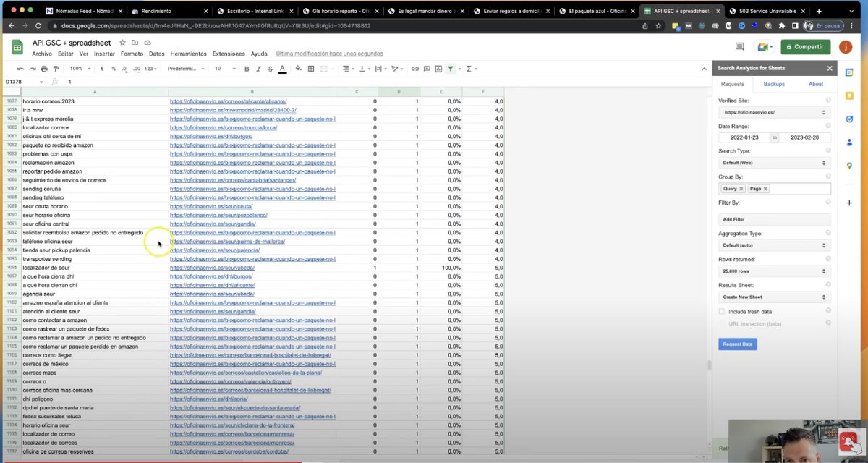Image resolution: width=868 pixels, height=463 pixels.
Task: Open the Archivo menu
Action: (x=42, y=54)
